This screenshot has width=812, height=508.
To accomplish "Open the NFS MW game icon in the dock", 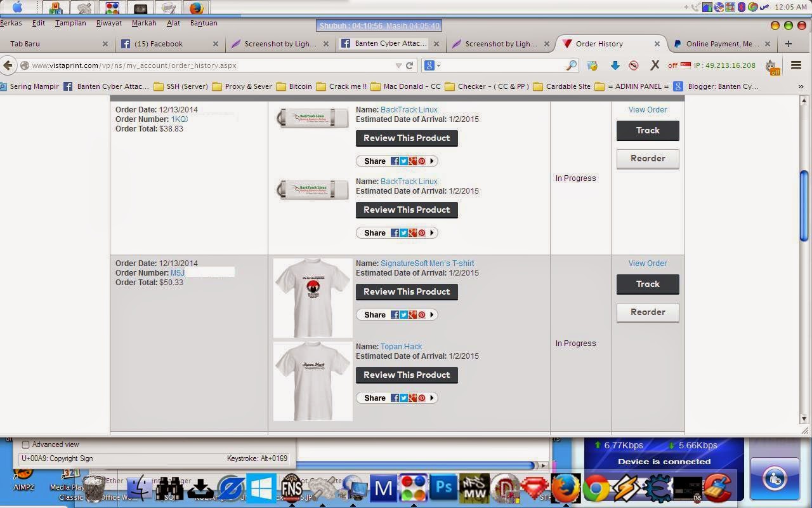I will pyautogui.click(x=474, y=488).
